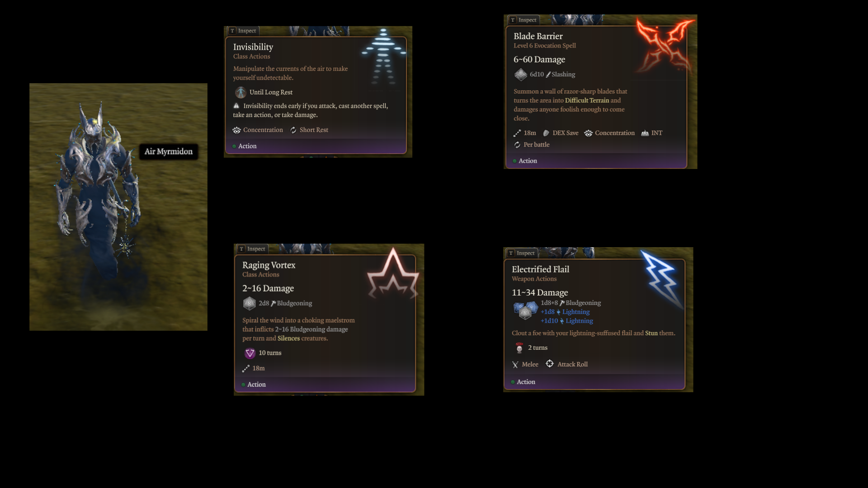The width and height of the screenshot is (868, 488).
Task: Click the Stun keyword in Electrified Flail
Action: point(651,333)
